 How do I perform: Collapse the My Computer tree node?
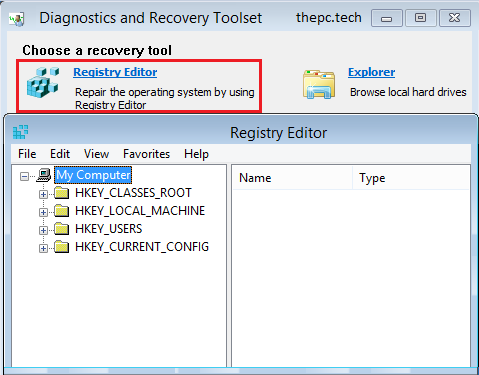point(24,176)
